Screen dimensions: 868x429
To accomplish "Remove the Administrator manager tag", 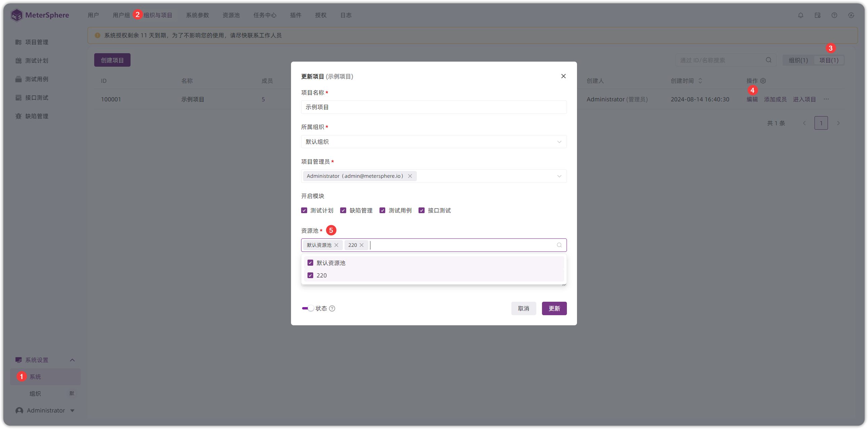I will pyautogui.click(x=410, y=176).
